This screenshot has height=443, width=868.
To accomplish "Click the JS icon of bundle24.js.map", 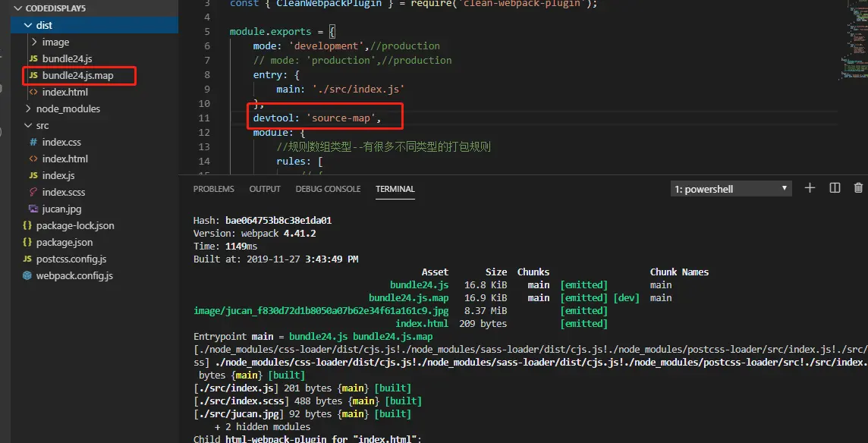I will coord(33,75).
